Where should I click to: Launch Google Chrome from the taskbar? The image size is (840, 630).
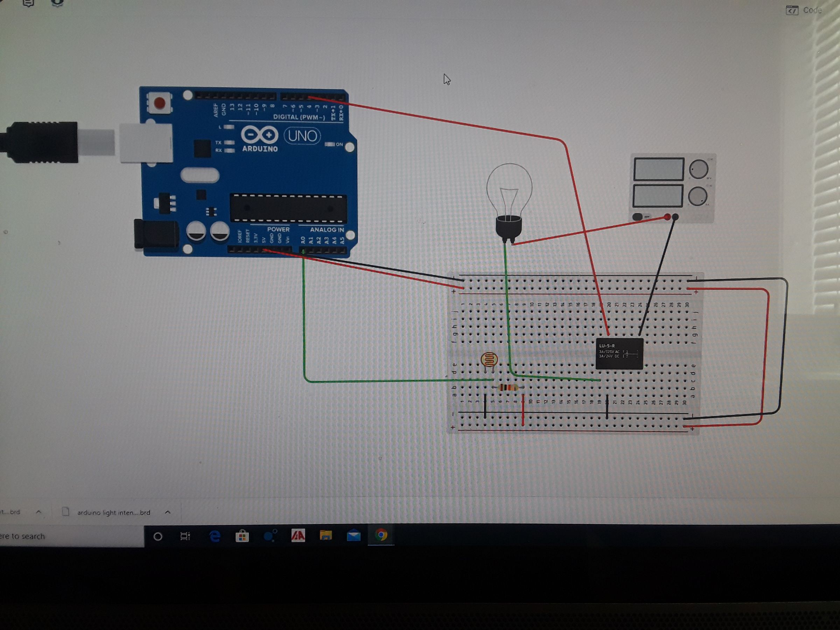coord(381,536)
